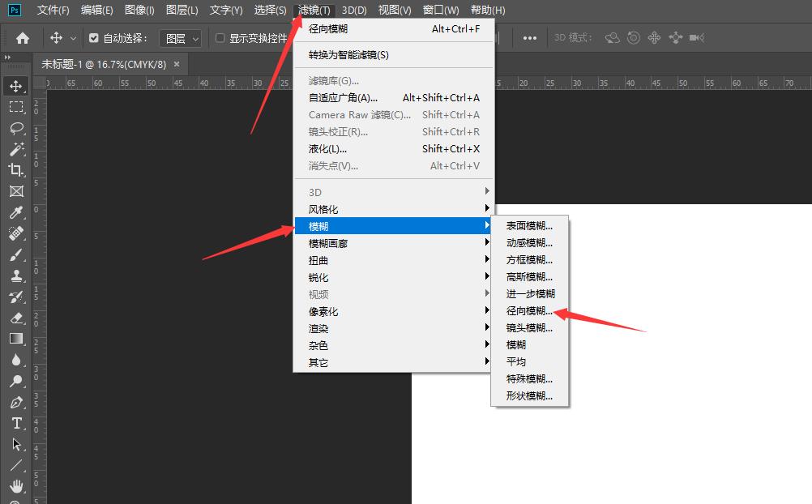The width and height of the screenshot is (812, 504).
Task: Select 高斯模糊 from the blur submenu
Action: point(528,275)
